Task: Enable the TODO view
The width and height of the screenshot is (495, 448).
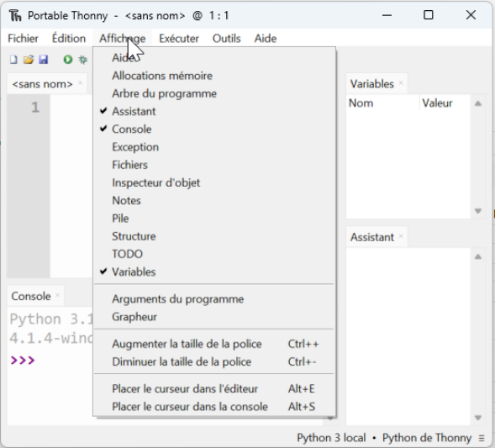Action: click(x=214, y=254)
